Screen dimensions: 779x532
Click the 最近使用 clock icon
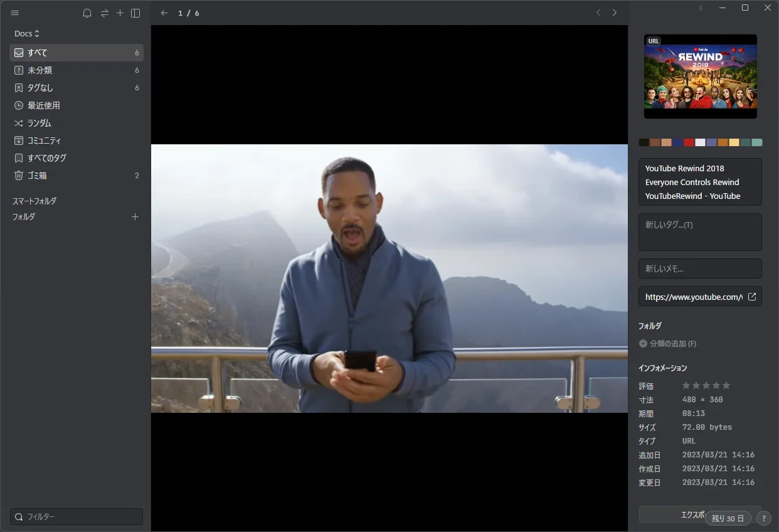[x=19, y=105]
